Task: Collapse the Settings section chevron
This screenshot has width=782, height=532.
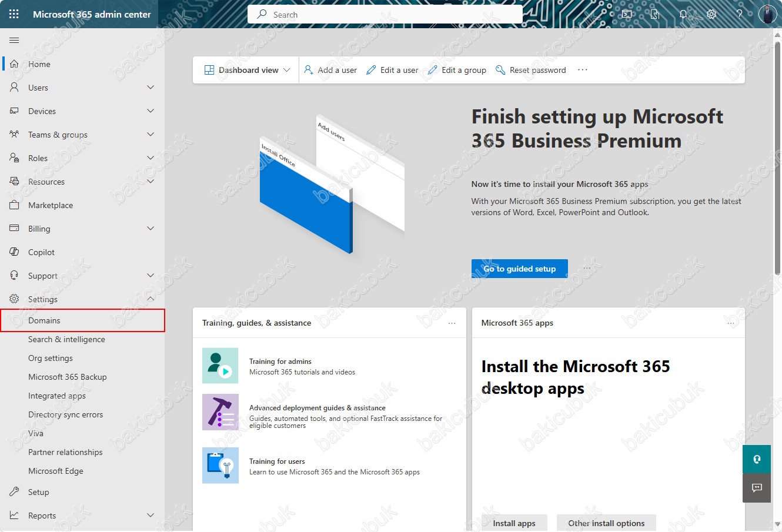Action: [x=151, y=299]
